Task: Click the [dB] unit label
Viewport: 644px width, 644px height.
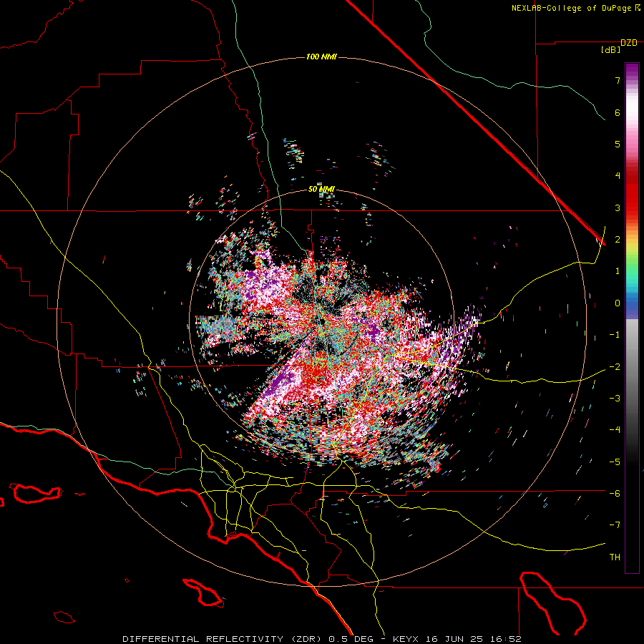Action: coord(610,50)
